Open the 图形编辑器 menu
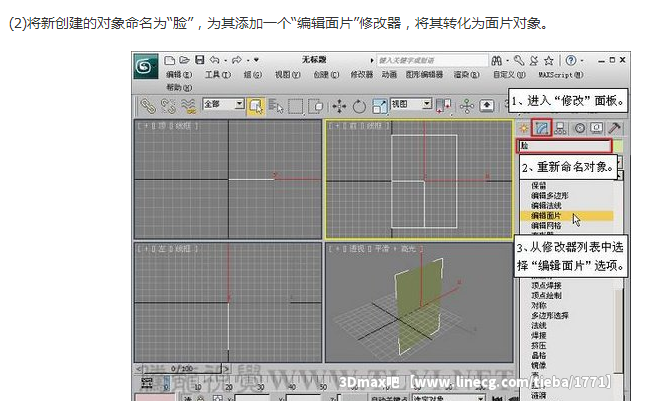The width and height of the screenshot is (651, 401). coord(424,75)
